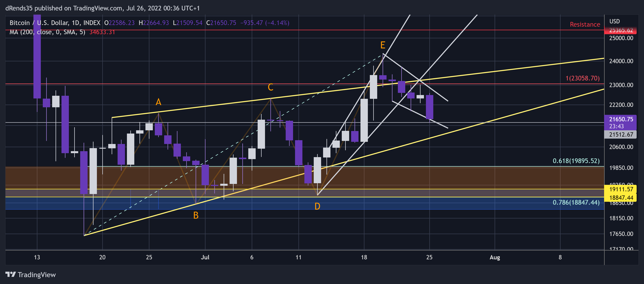Click the orange wave label A
Screen dimensions: 644x284
pos(158,102)
